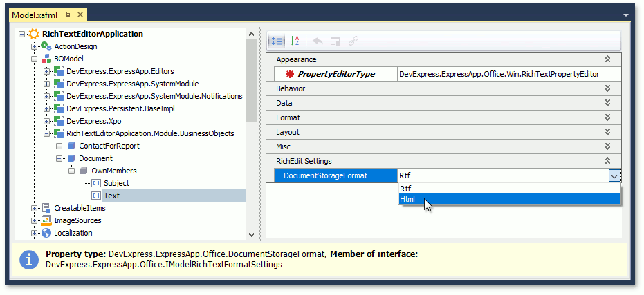Screen dimensions: 644x295
Task: Expand the Data property category
Action: (608, 103)
